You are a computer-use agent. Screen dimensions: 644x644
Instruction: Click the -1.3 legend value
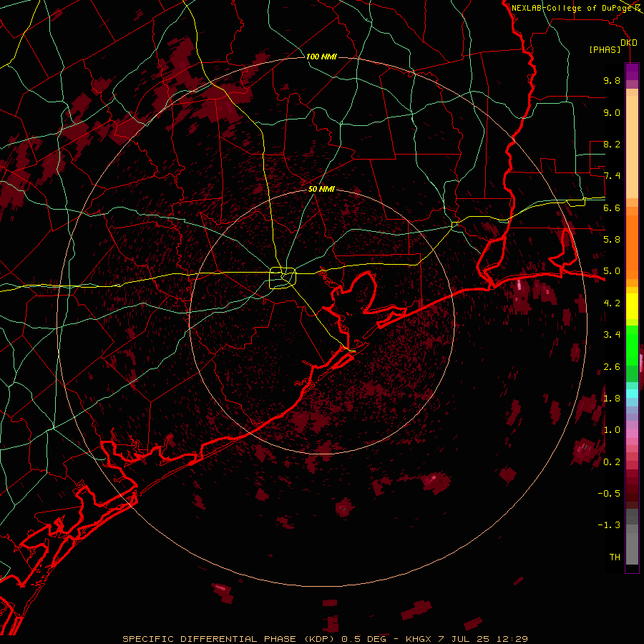tap(609, 525)
